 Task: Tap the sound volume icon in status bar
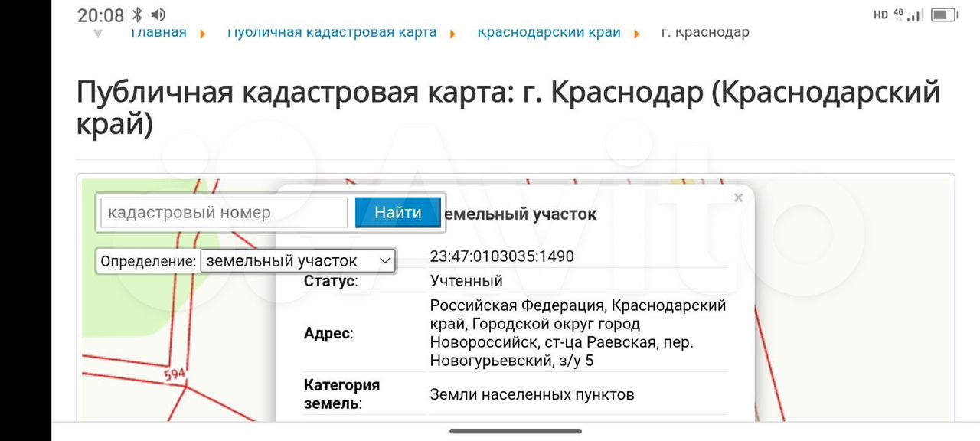click(158, 15)
